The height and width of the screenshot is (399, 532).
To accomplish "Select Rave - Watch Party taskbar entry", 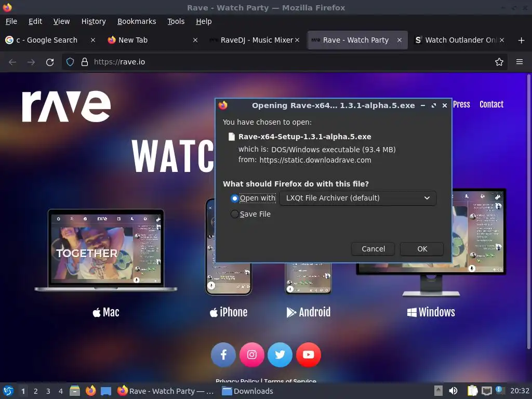I will (166, 391).
